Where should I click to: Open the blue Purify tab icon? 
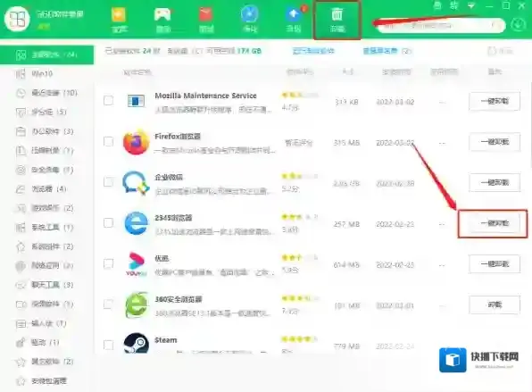coord(250,20)
